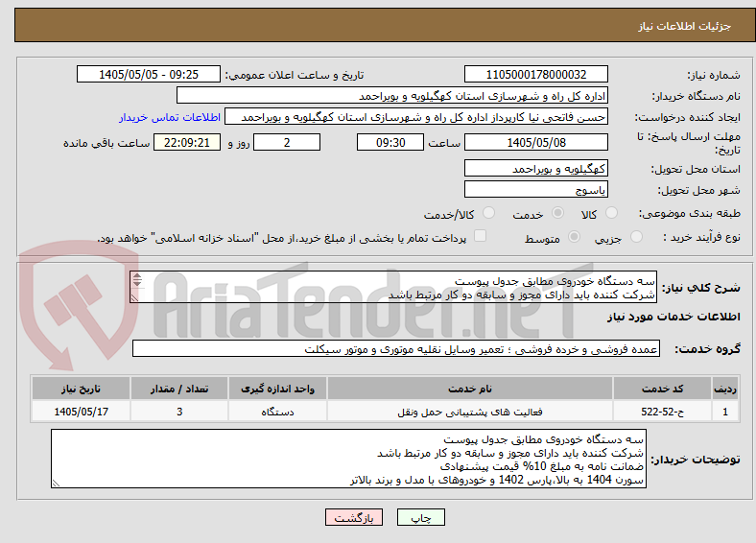
Task: Select the کالا/خدمت radio button
Action: coord(488,213)
